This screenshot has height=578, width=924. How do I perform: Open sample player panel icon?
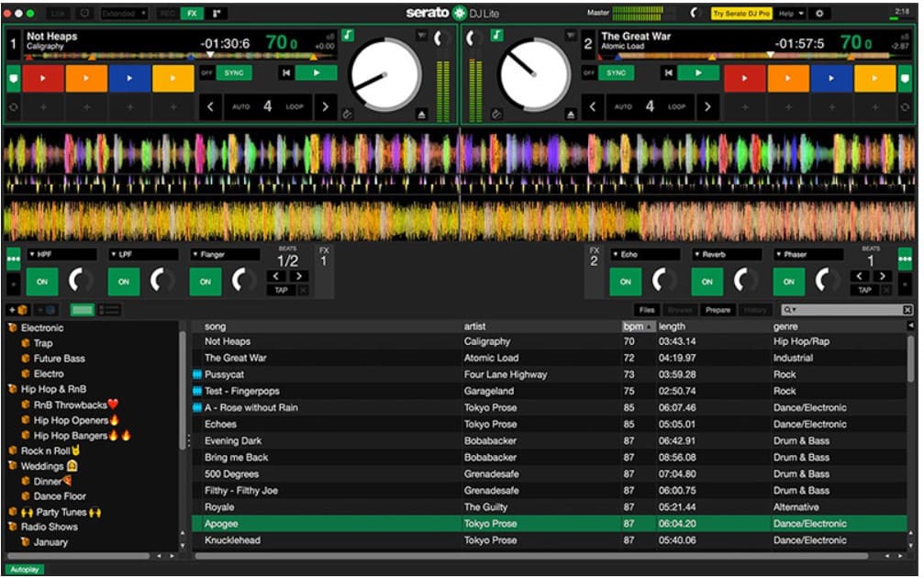(217, 13)
